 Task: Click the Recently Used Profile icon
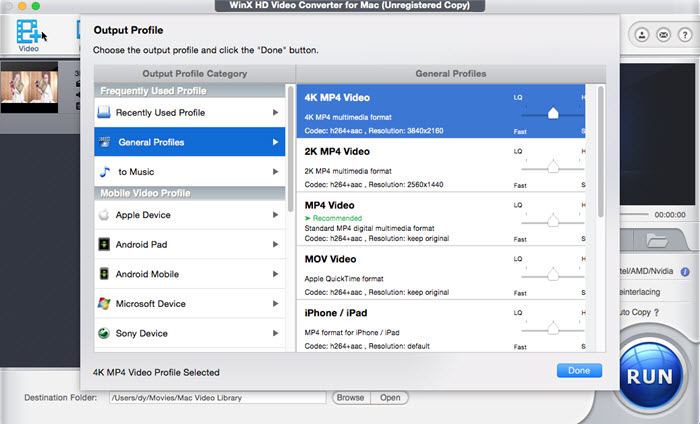pos(104,112)
